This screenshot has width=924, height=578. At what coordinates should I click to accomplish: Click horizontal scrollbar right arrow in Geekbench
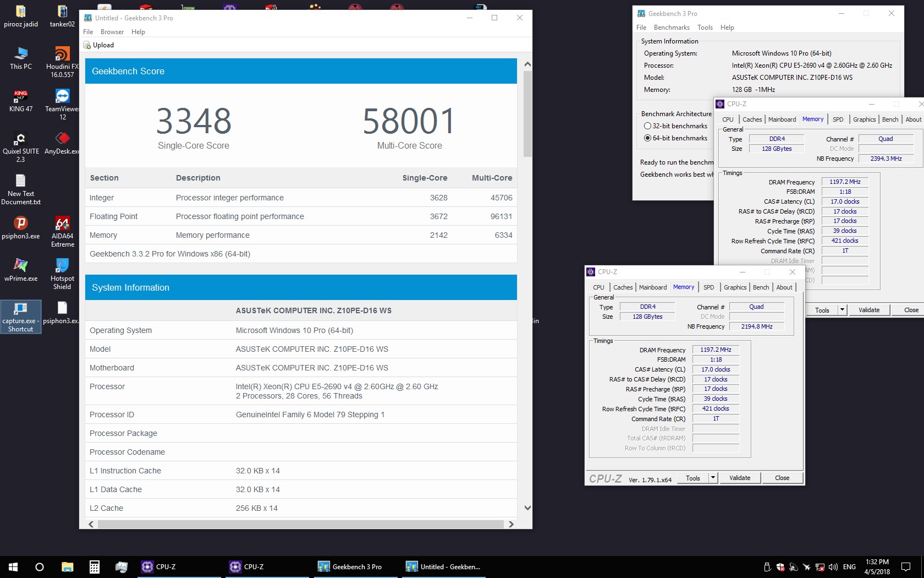511,524
